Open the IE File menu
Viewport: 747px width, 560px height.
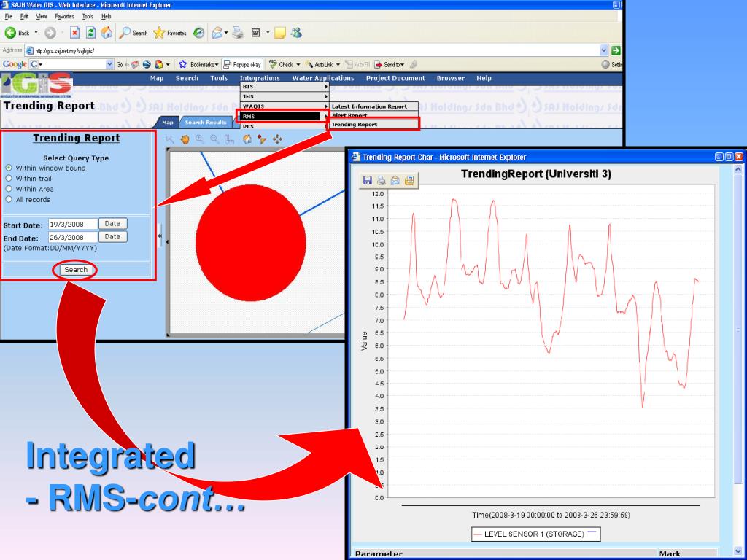point(9,16)
